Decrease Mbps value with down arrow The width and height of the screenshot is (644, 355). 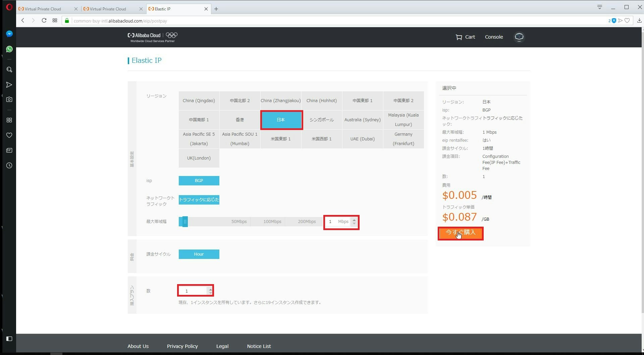[x=354, y=224]
